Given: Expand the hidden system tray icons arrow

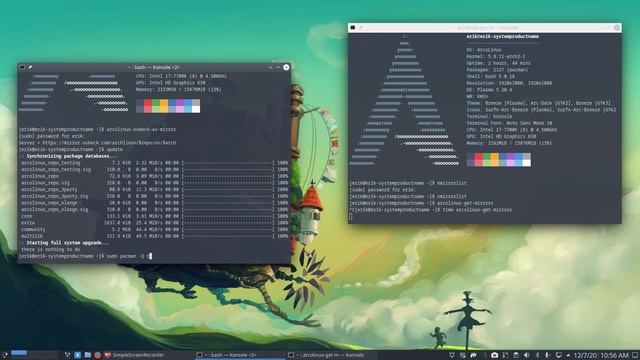Looking at the screenshot, I should (x=568, y=356).
